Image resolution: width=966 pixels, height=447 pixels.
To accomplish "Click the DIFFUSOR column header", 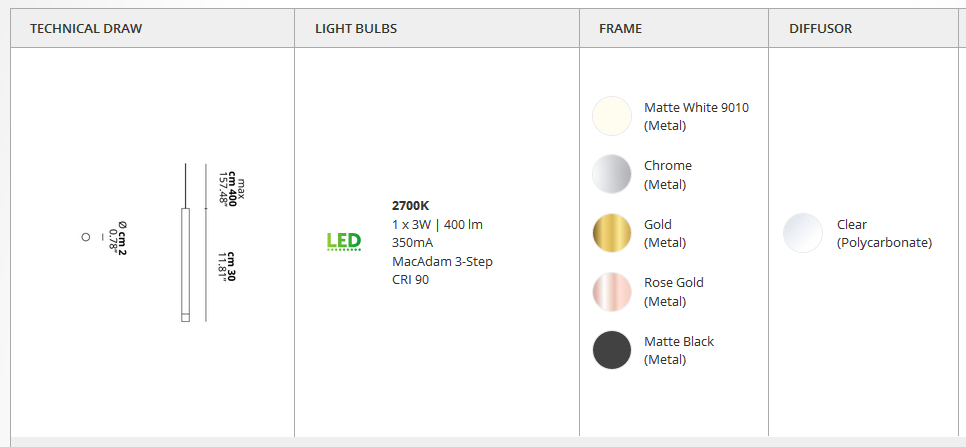I will click(x=821, y=28).
